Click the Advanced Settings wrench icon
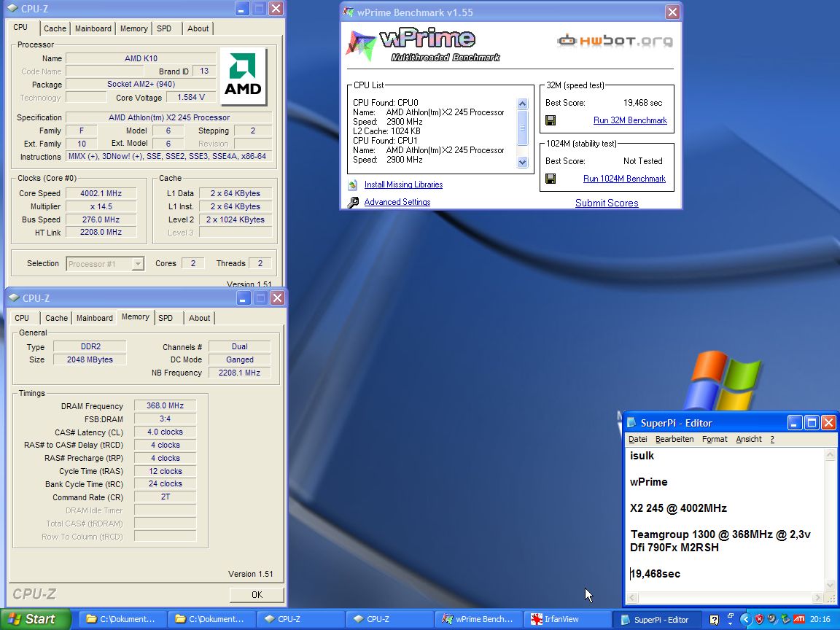The height and width of the screenshot is (630, 840). (353, 202)
